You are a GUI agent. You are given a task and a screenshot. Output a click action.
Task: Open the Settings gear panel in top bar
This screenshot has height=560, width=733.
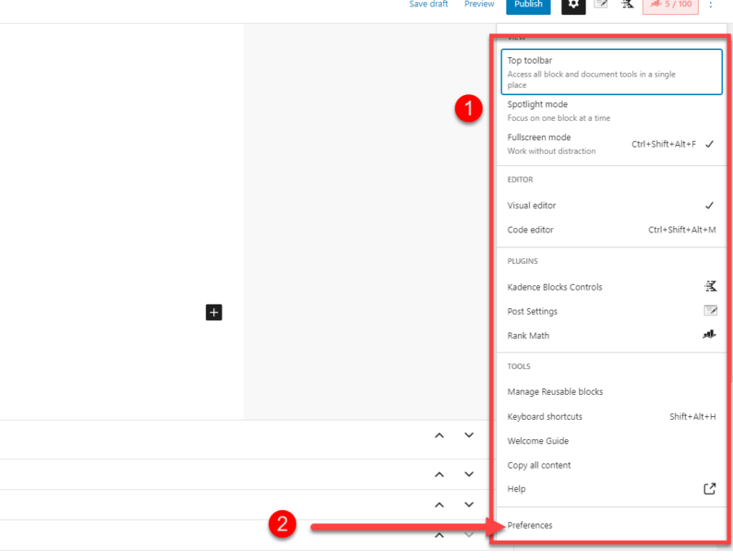coord(573,5)
